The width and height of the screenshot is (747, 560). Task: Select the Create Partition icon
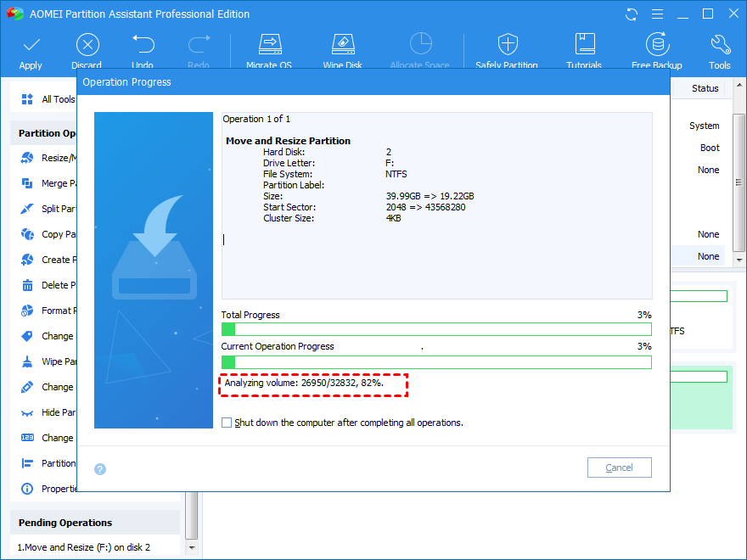click(27, 260)
